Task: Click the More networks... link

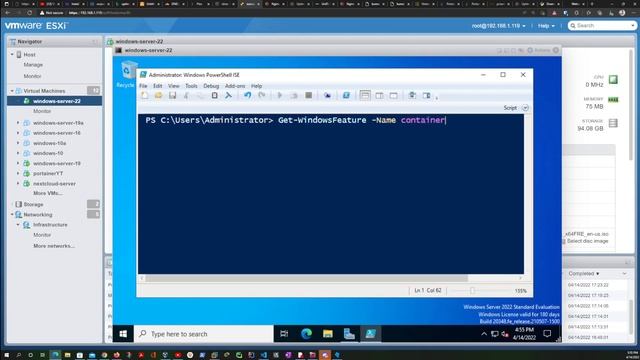Action: click(x=53, y=246)
